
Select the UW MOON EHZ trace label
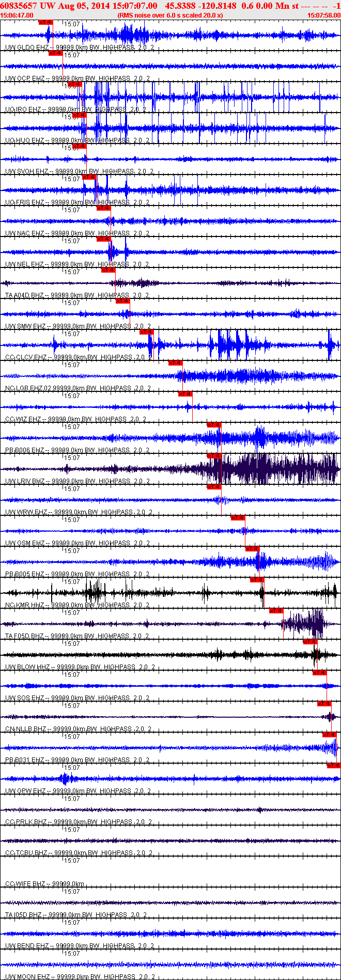[80, 977]
